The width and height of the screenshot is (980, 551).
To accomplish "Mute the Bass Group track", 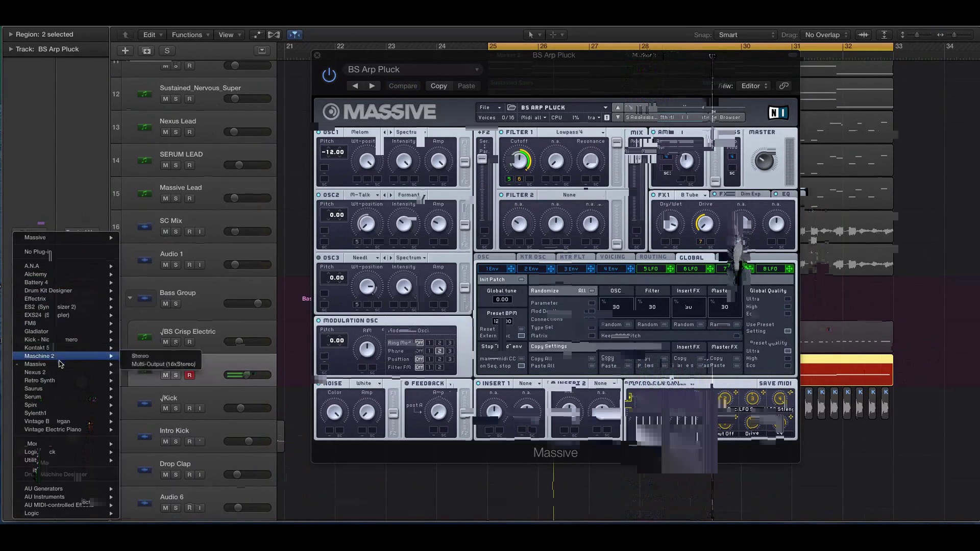I will (165, 304).
